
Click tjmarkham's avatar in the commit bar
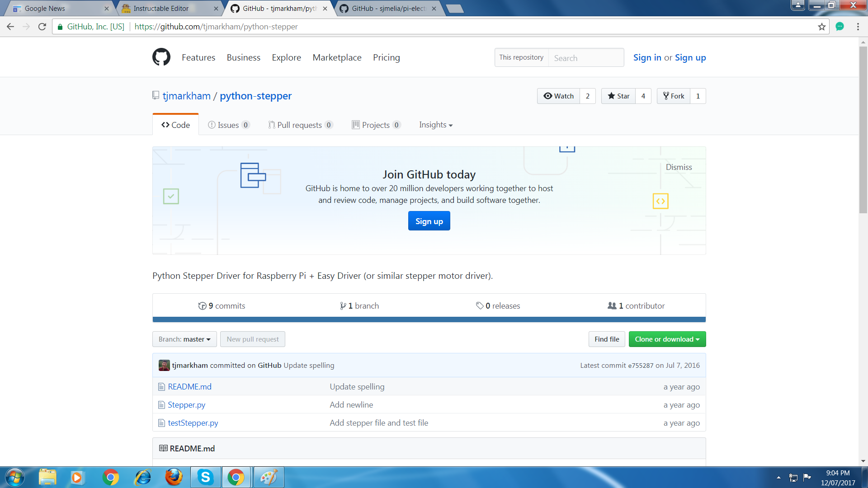click(164, 365)
